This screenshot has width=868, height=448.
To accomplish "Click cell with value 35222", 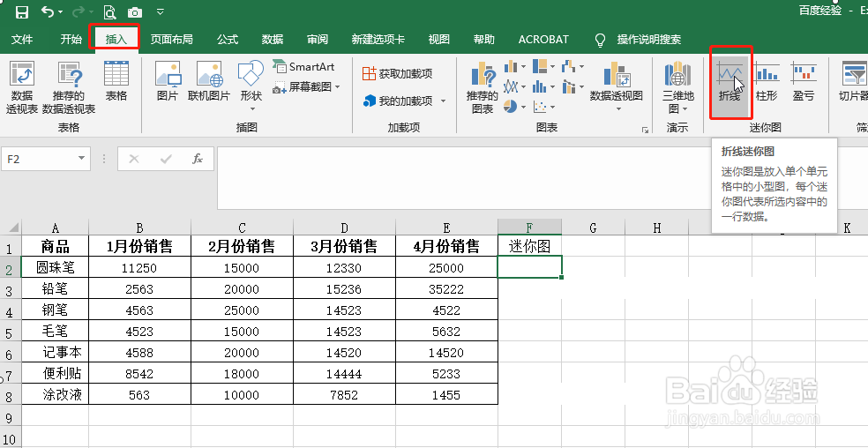I will [446, 289].
